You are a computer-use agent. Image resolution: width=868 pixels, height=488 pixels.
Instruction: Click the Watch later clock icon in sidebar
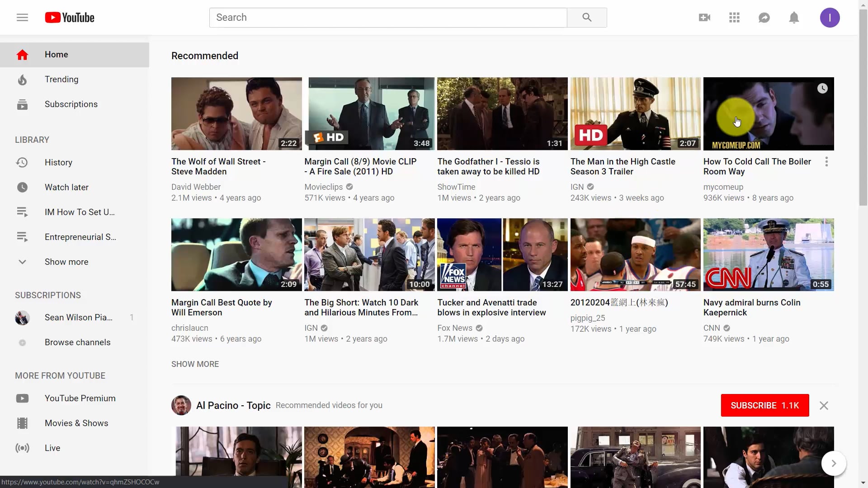pos(22,187)
